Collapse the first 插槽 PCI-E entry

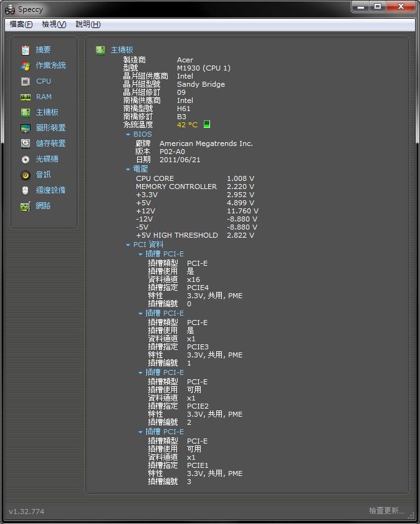[x=140, y=254]
